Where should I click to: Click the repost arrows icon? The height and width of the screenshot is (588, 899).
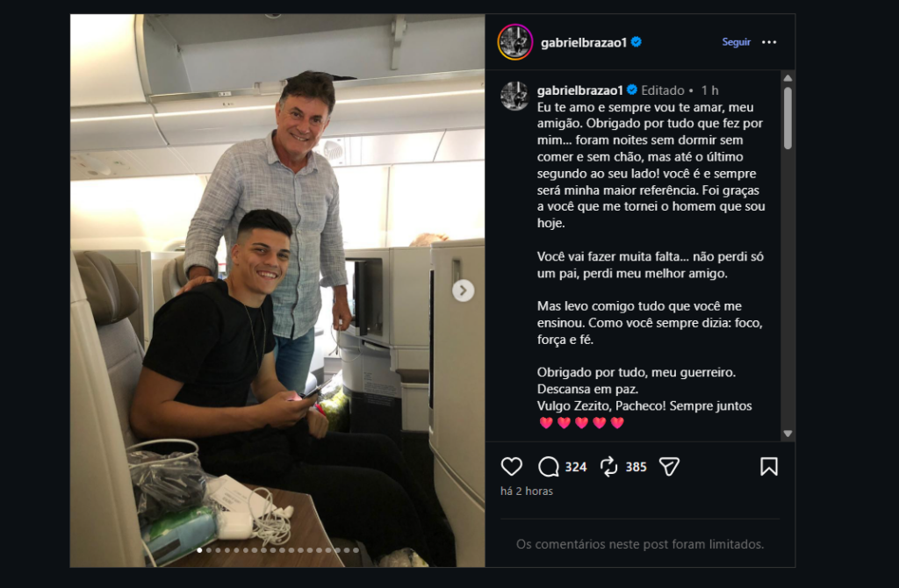coord(609,467)
